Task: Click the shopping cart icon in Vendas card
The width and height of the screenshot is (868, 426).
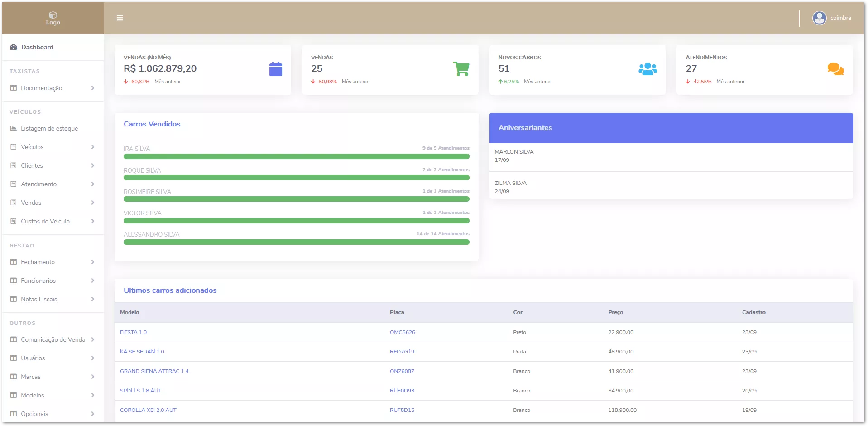Action: pos(461,69)
